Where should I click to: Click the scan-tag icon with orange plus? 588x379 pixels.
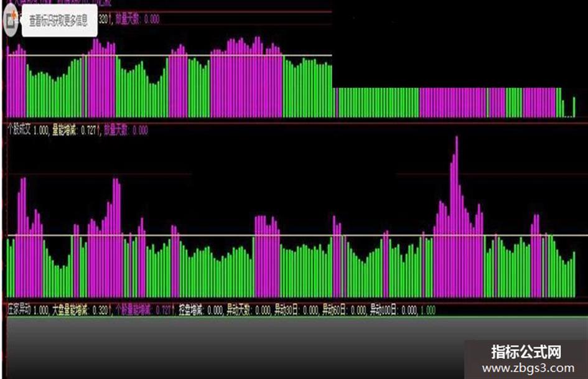point(11,21)
